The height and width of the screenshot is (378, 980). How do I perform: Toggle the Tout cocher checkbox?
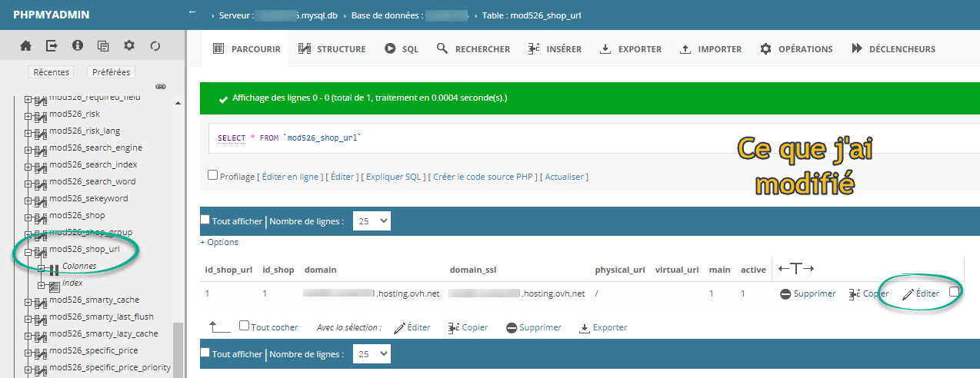point(244,326)
